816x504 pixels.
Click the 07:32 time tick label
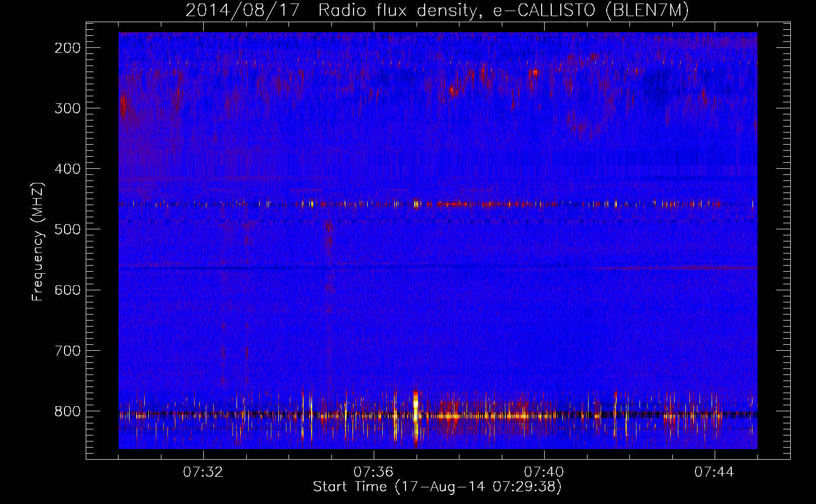coord(203,472)
